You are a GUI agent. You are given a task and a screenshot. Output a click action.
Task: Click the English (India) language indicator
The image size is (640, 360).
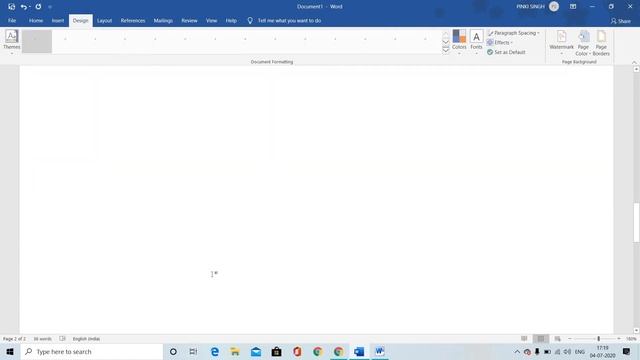click(x=86, y=339)
